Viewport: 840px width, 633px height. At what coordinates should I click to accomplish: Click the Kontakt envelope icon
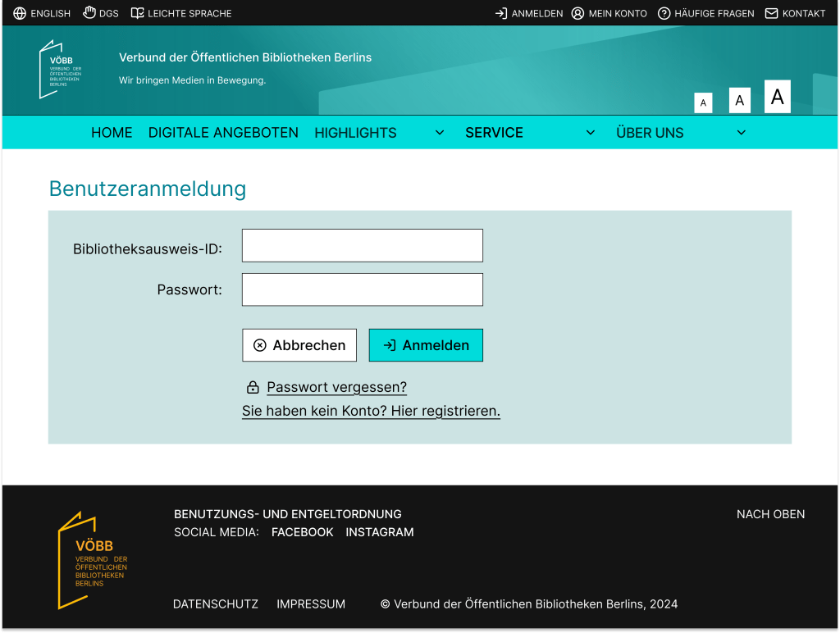tap(771, 13)
